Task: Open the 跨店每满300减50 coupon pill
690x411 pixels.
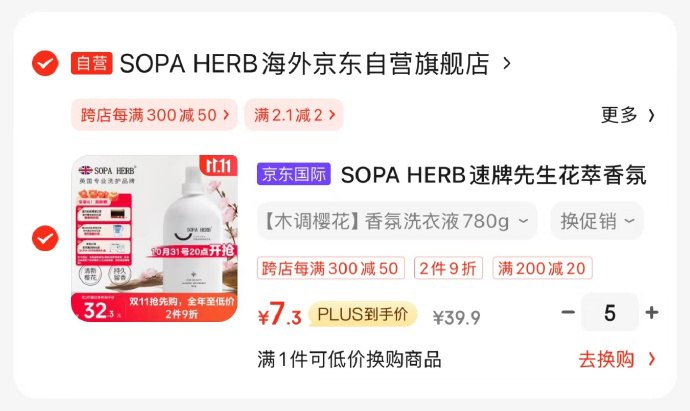Action: pos(154,115)
